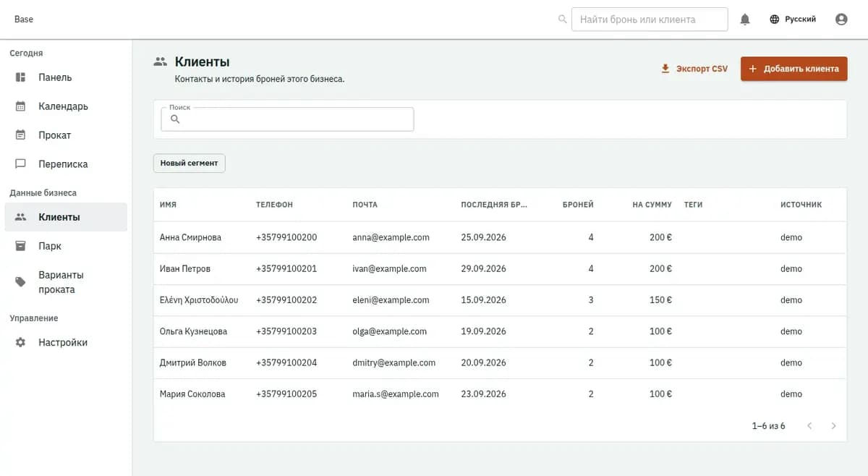Image resolution: width=868 pixels, height=476 pixels.
Task: Open the Русский language dropdown
Action: (x=793, y=20)
